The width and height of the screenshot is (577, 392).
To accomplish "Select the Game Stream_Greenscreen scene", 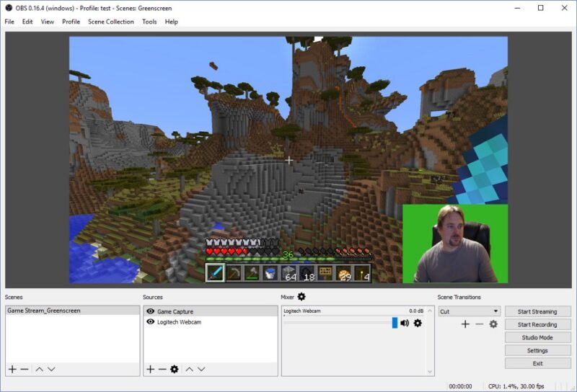I will [43, 311].
